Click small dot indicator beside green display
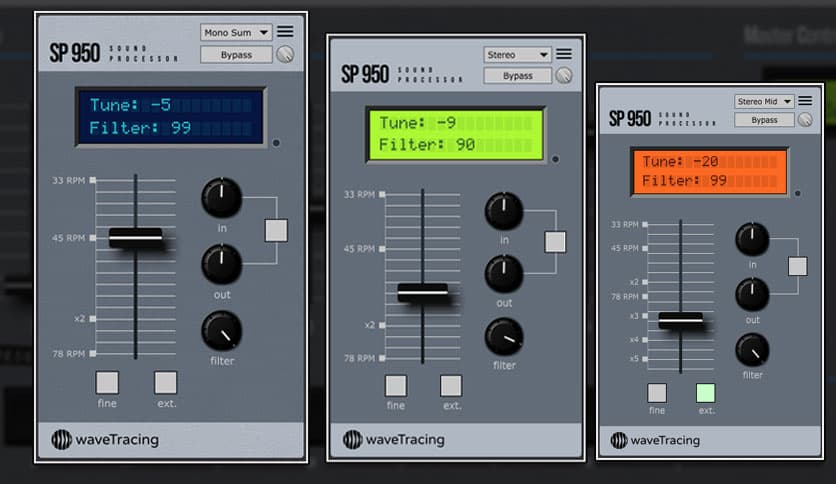The width and height of the screenshot is (836, 484). coord(555,159)
